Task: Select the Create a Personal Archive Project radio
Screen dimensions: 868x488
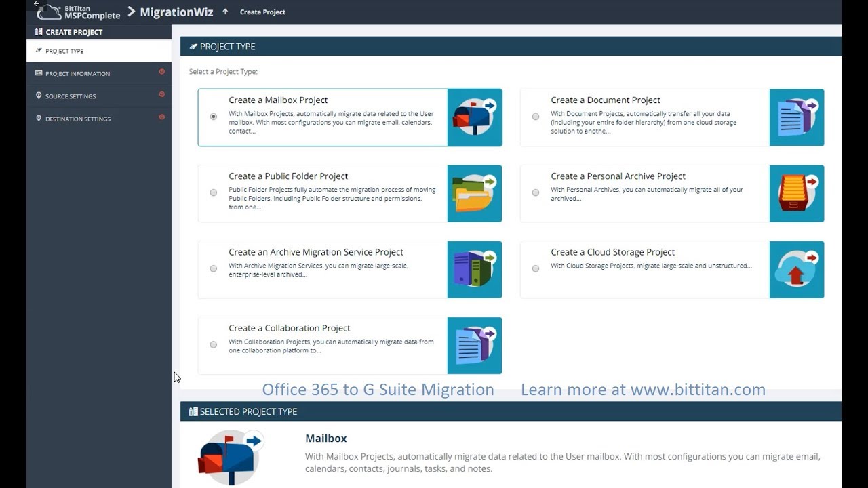Action: pos(536,192)
